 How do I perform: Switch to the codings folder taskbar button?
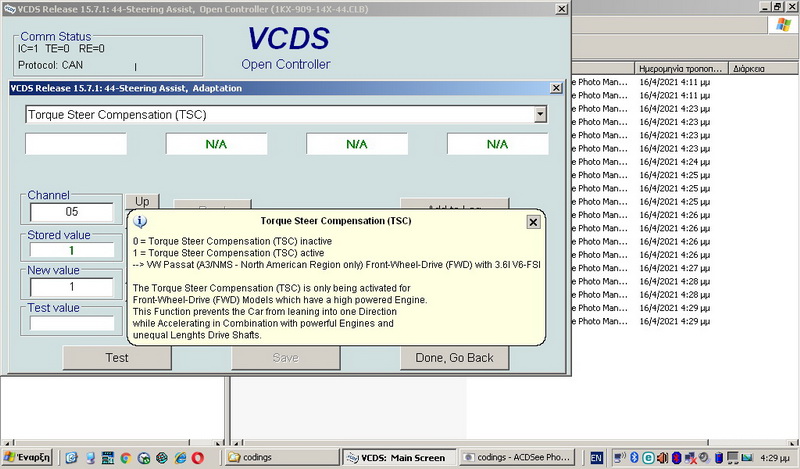click(x=282, y=457)
